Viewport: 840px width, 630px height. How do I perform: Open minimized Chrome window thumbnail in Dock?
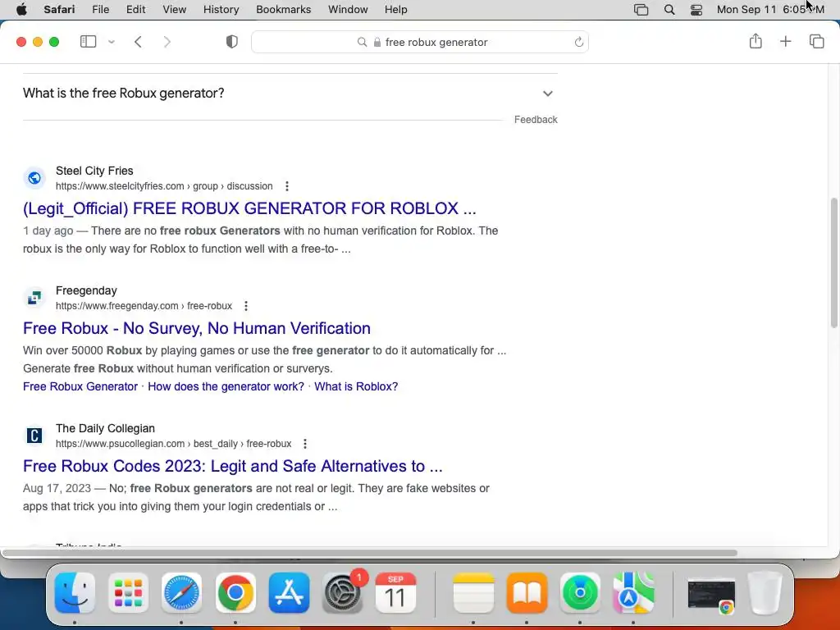pyautogui.click(x=711, y=595)
